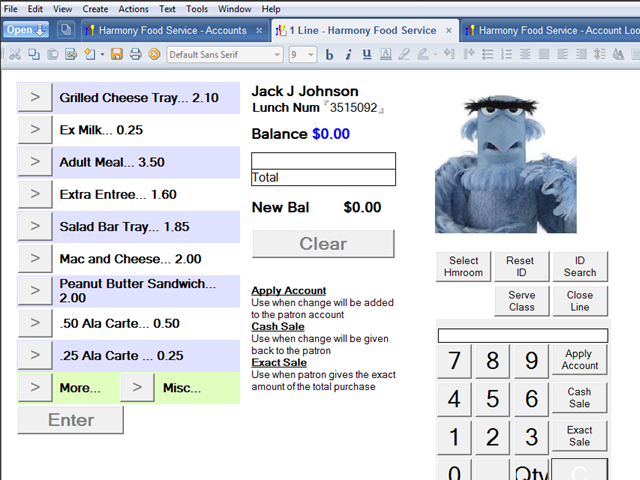This screenshot has width=640, height=480.
Task: Click the Serve Class button
Action: (x=522, y=301)
